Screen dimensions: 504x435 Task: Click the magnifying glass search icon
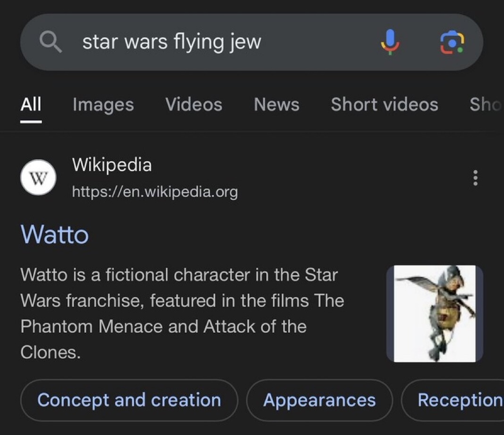click(x=50, y=42)
